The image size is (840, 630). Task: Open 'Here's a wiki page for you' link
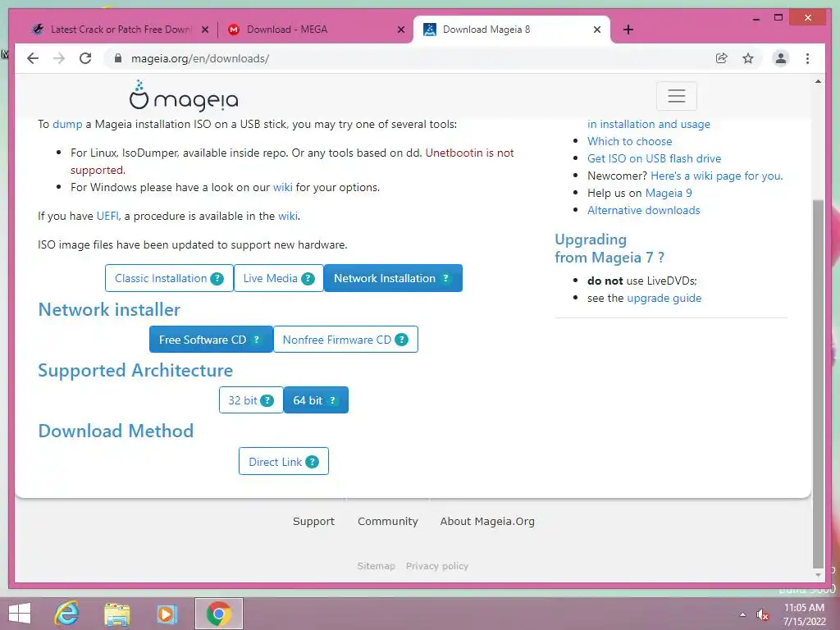[717, 176]
